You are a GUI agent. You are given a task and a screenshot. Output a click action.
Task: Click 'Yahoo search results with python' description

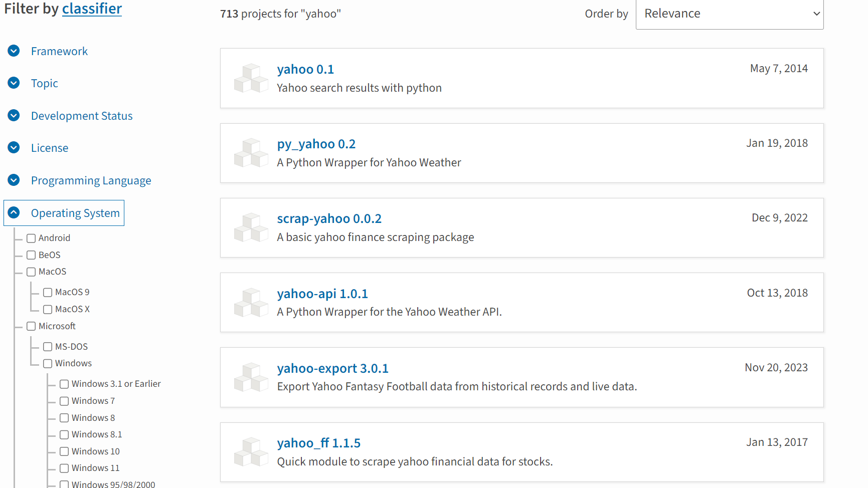coord(360,88)
